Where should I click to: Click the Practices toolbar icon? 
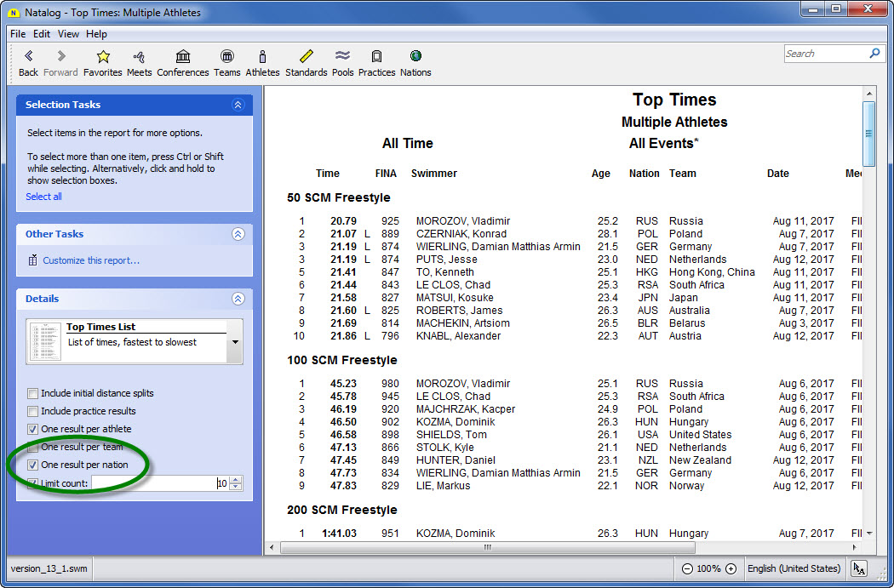(376, 57)
